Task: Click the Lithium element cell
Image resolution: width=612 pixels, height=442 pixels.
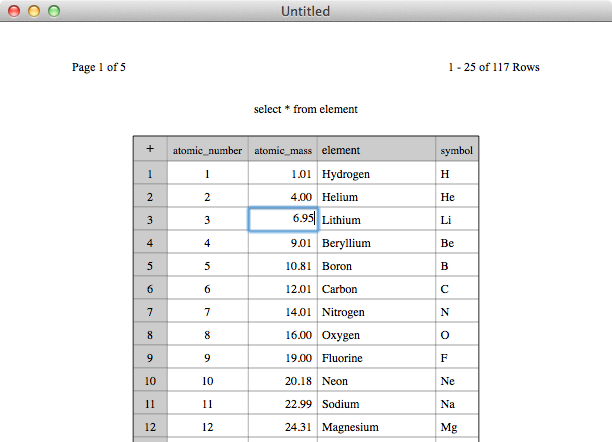Action: coord(377,219)
